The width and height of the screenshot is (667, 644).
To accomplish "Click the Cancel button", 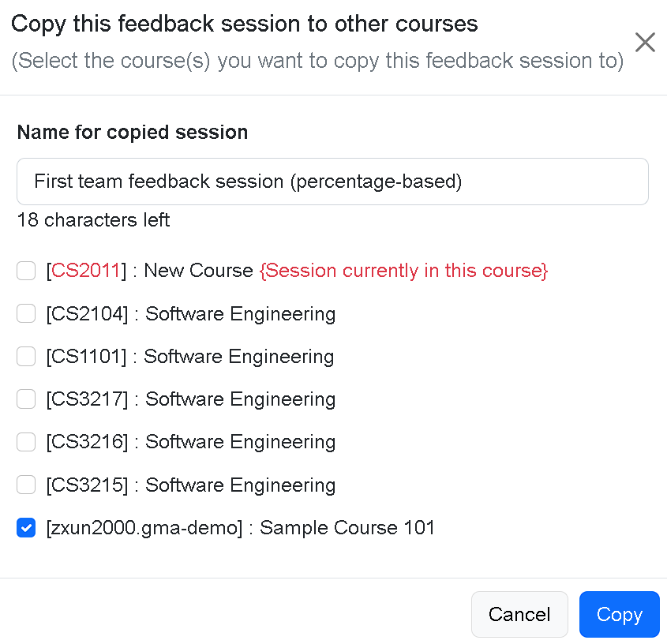I will point(519,614).
